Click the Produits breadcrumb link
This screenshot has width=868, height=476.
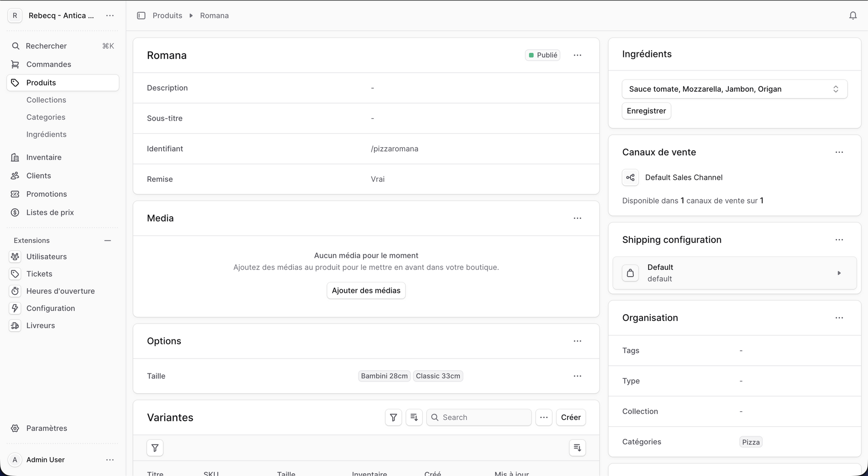pos(167,15)
